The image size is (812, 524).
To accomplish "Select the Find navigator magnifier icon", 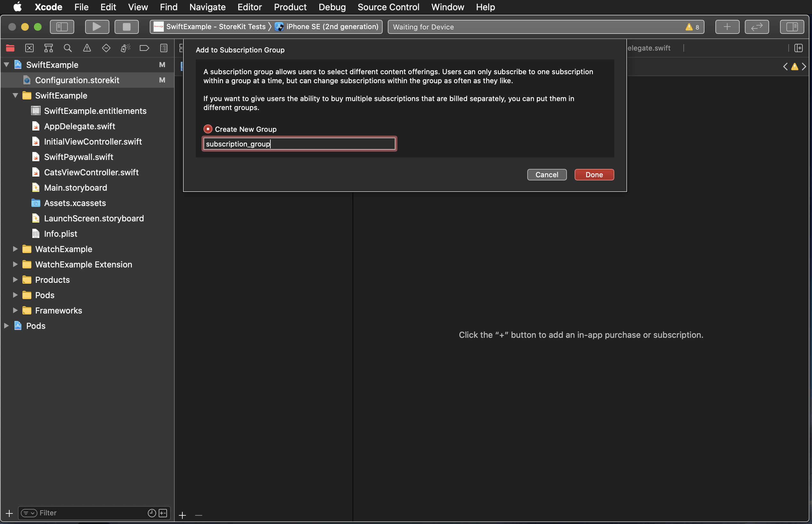I will 68,48.
